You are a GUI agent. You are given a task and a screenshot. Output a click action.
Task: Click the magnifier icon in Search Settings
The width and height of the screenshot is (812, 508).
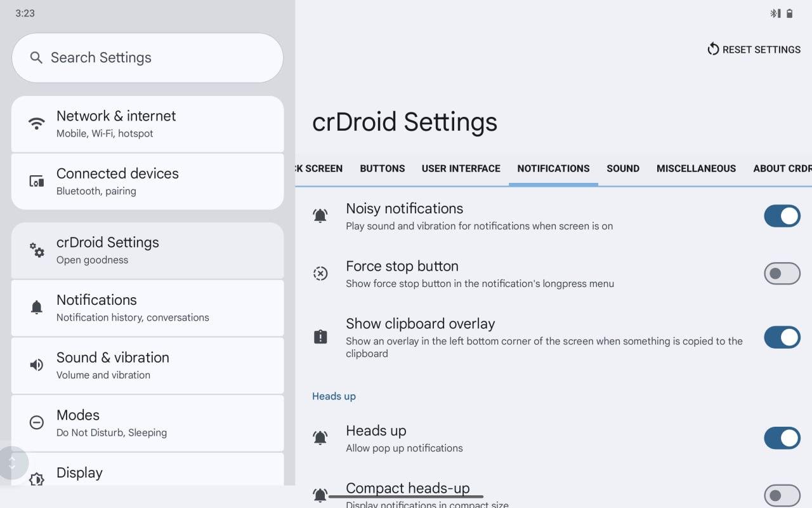tap(37, 58)
